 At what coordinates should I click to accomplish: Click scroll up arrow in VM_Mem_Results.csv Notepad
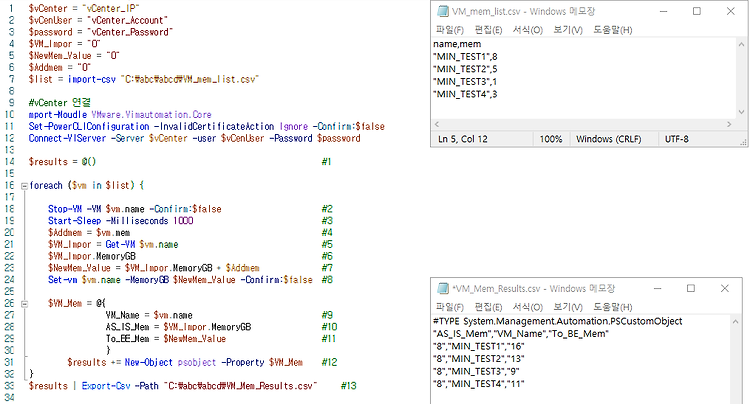(736, 322)
